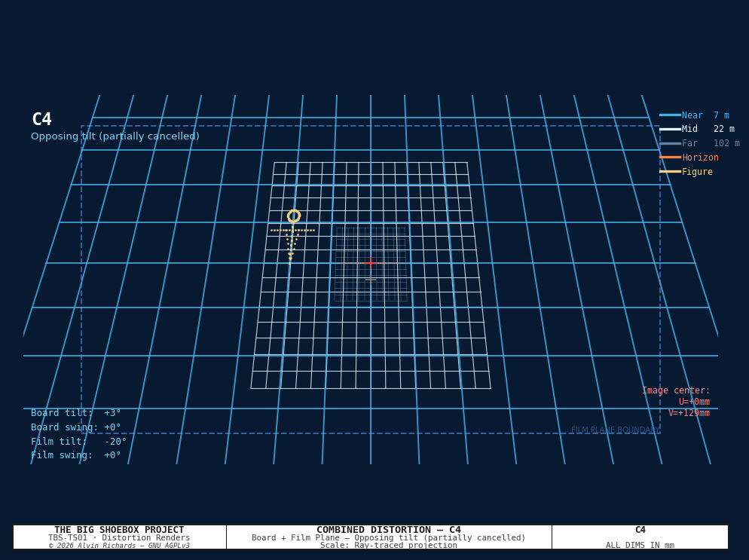The image size is (749, 560).
Task: Click the Film swing +0° readout
Action: click(76, 455)
